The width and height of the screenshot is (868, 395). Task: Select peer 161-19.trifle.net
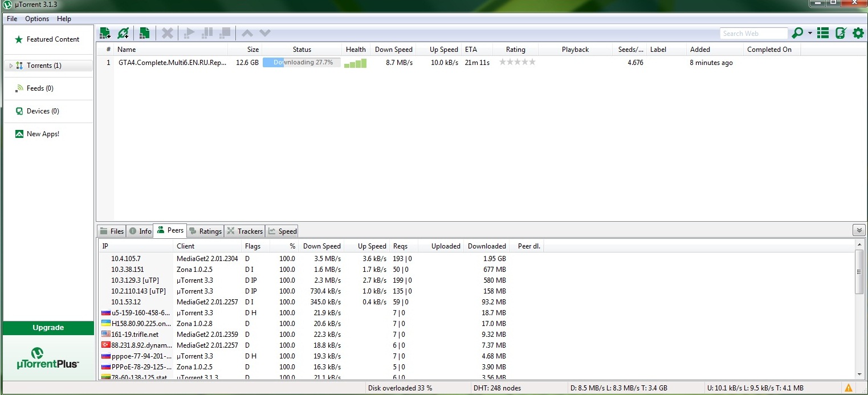pos(477,335)
